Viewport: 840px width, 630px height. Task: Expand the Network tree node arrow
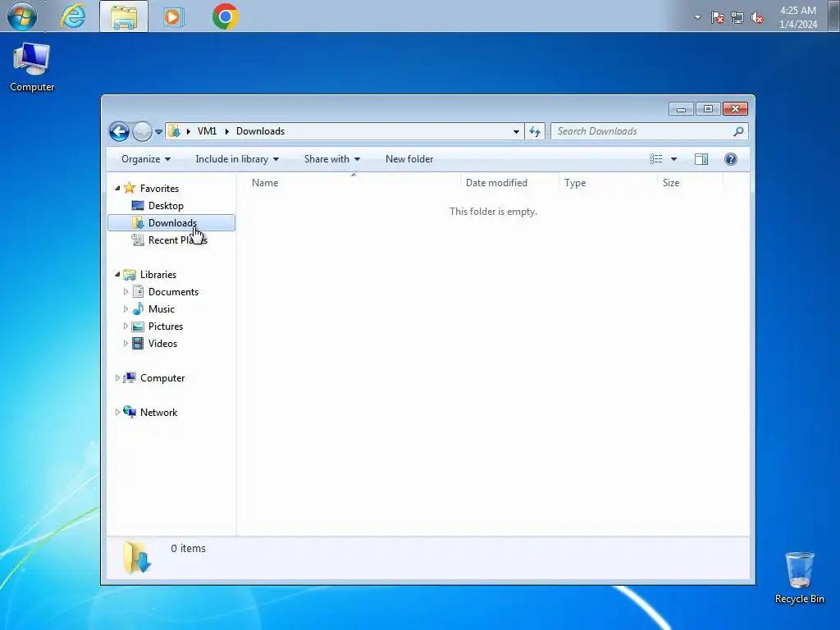pyautogui.click(x=117, y=412)
